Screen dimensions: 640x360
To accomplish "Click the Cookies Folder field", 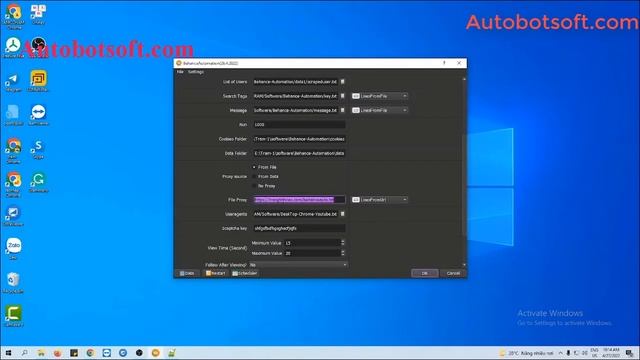I will click(x=299, y=139).
